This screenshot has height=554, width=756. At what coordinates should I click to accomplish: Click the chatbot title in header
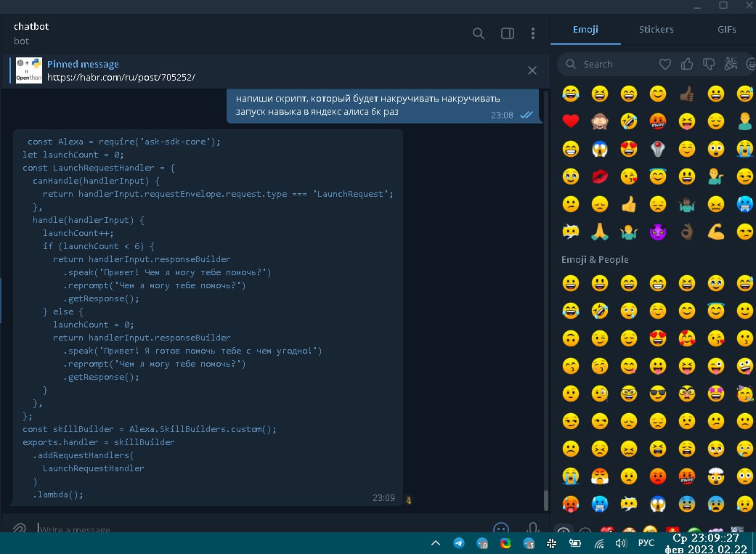coord(31,27)
